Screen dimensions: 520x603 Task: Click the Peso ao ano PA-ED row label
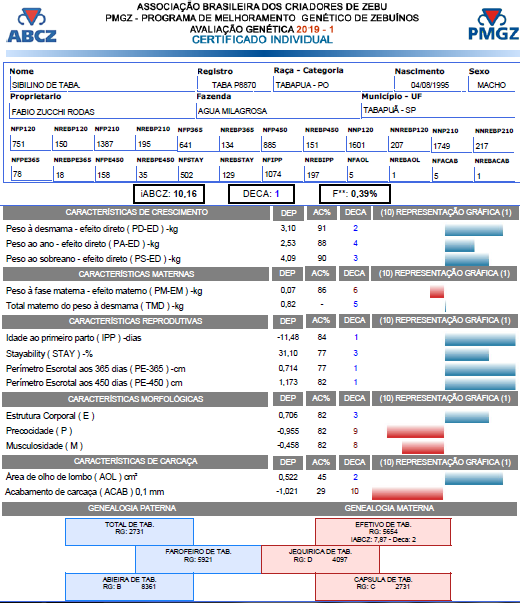82,244
